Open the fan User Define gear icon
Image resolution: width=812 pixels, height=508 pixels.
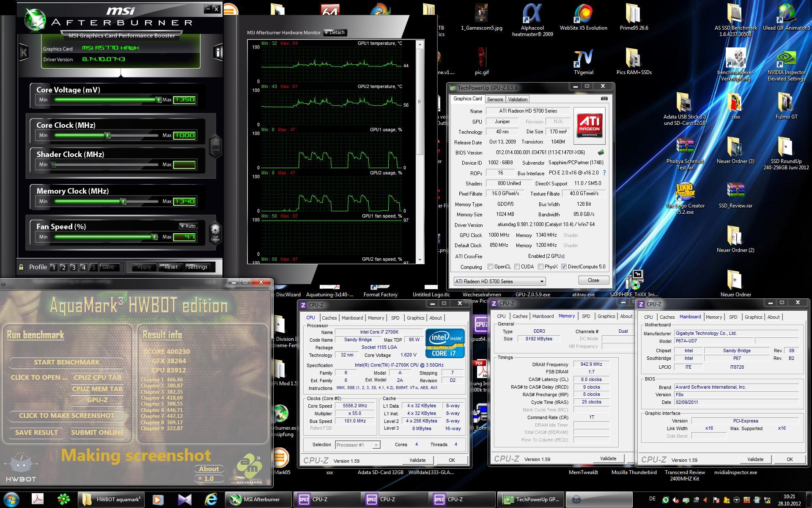click(x=215, y=232)
